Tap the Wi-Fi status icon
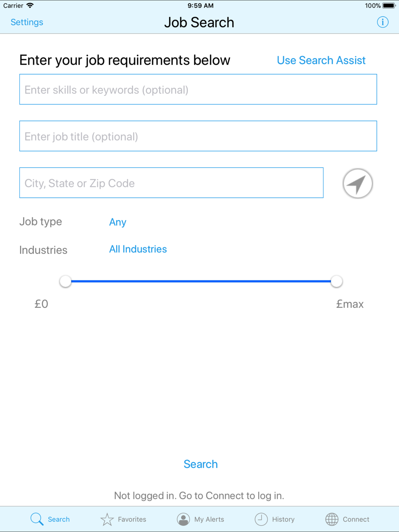This screenshot has width=399, height=532. (x=30, y=6)
